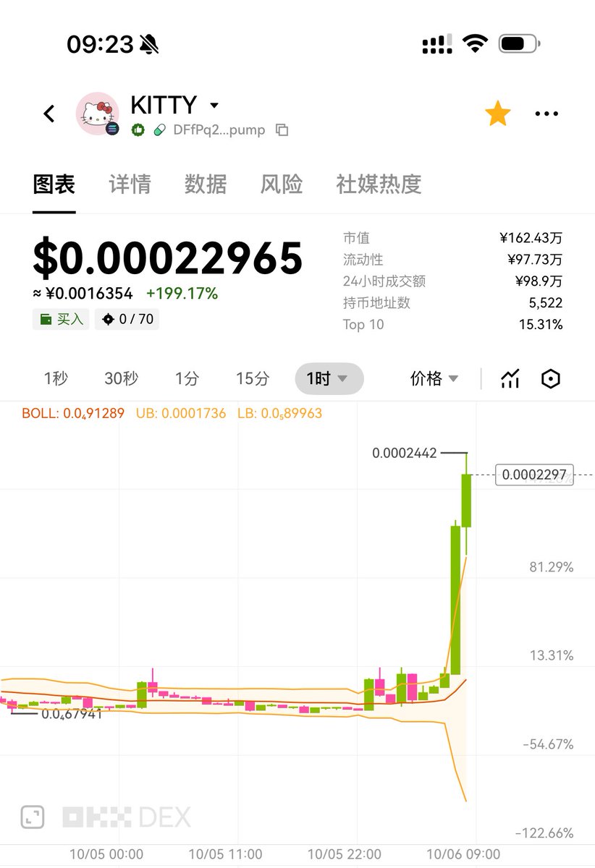595x868 pixels.
Task: Tap the 买入 wallet tag
Action: point(61,319)
